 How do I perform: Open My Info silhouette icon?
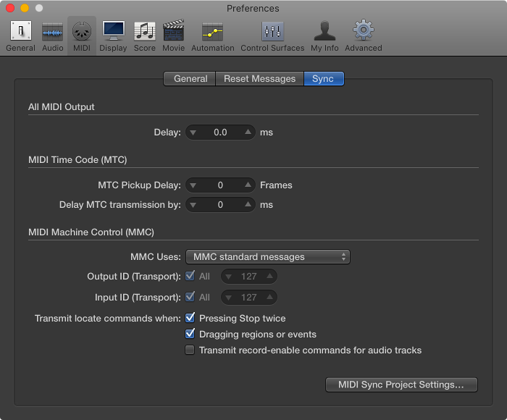coord(324,30)
